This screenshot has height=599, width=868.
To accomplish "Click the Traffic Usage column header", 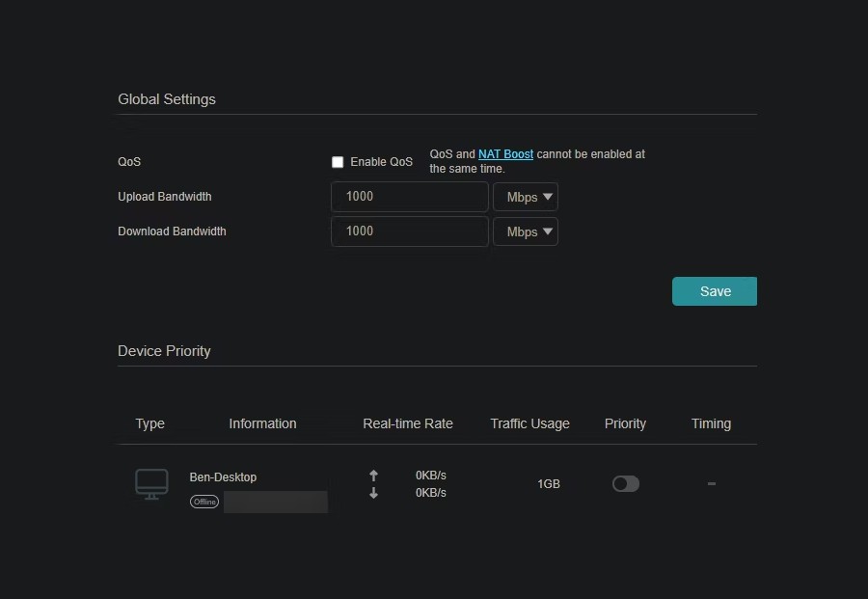I will 529,423.
